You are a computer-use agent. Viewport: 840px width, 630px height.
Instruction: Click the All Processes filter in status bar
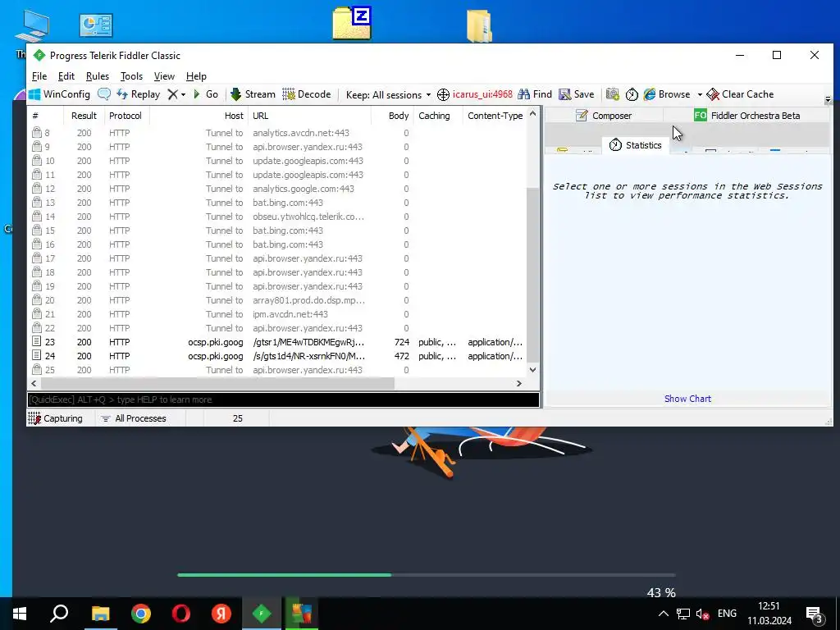tap(134, 418)
